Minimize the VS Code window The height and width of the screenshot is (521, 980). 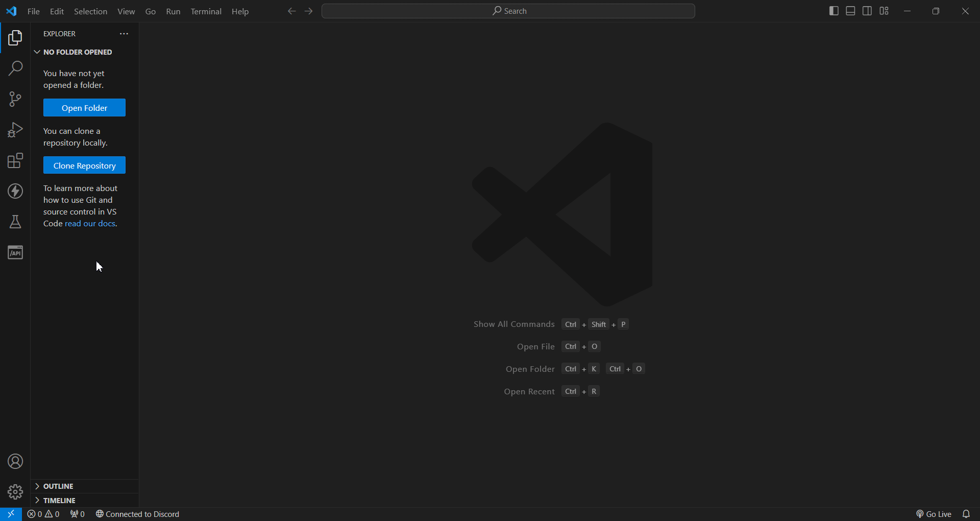point(908,11)
